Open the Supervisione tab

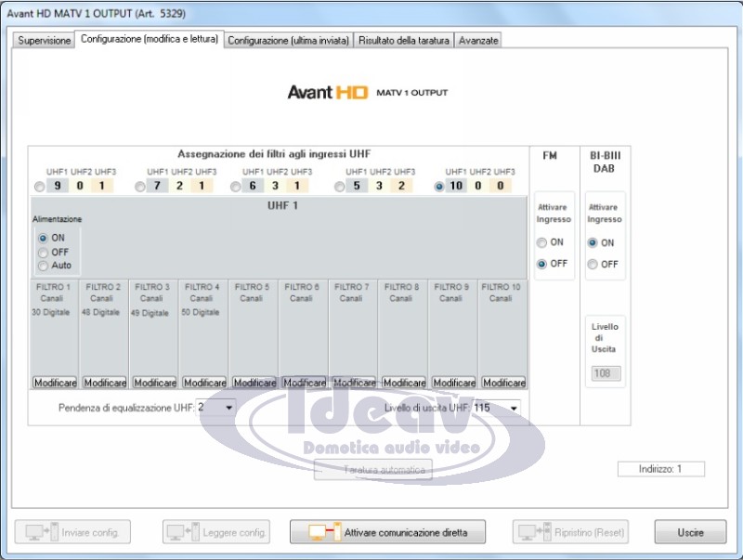pos(44,40)
